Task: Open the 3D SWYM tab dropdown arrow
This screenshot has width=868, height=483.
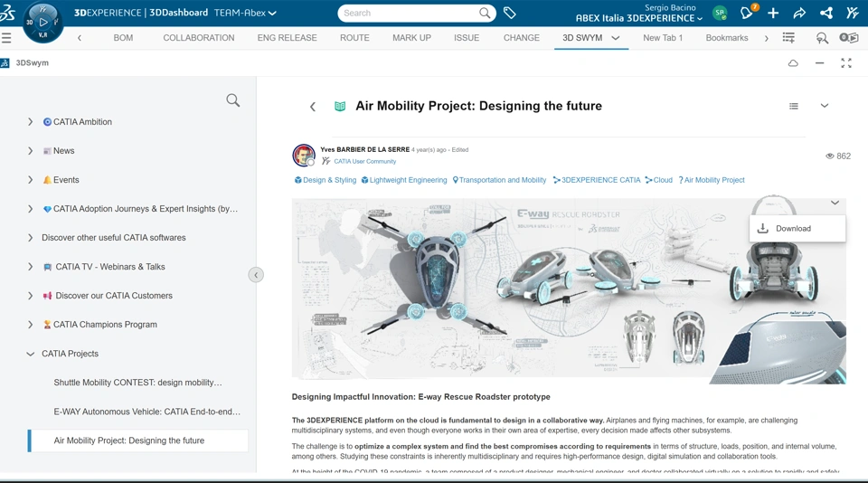Action: pyautogui.click(x=616, y=38)
